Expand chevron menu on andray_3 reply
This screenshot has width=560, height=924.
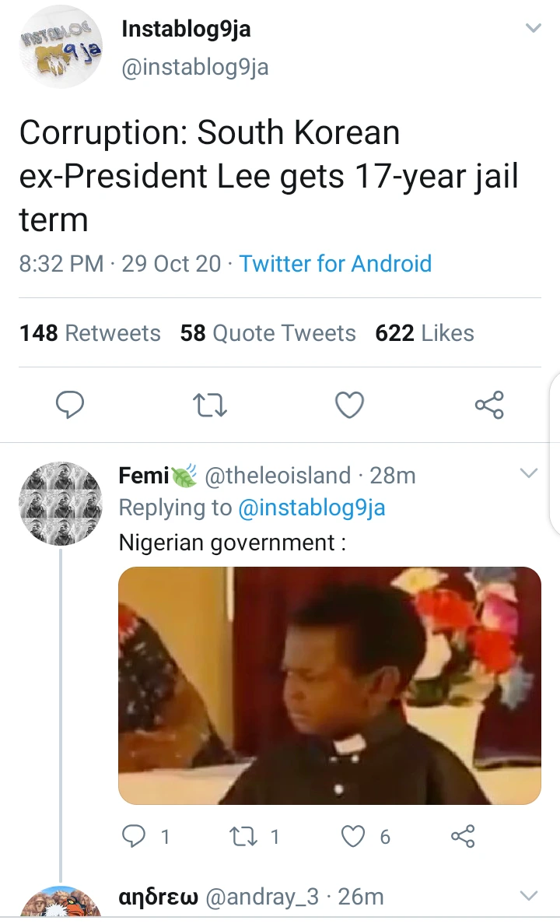click(x=529, y=896)
